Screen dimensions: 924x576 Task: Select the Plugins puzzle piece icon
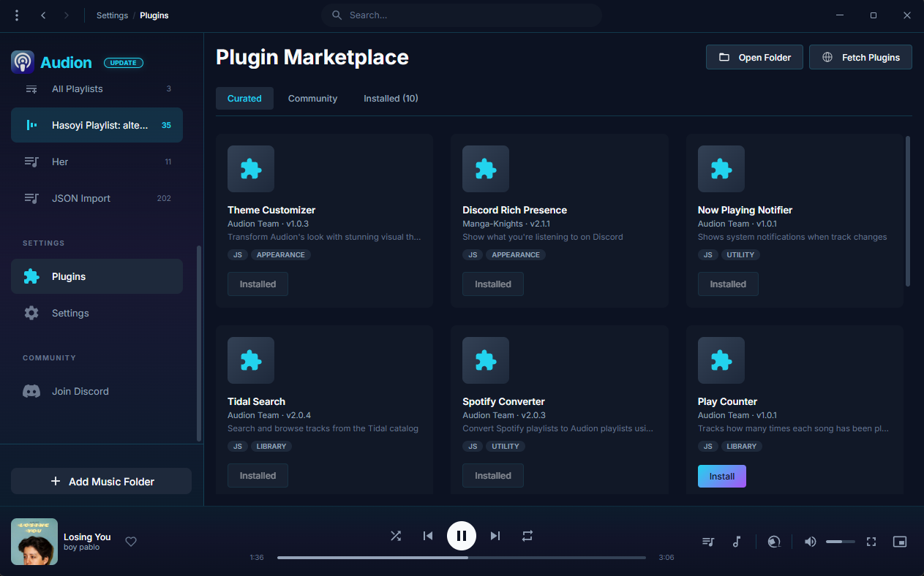(31, 276)
